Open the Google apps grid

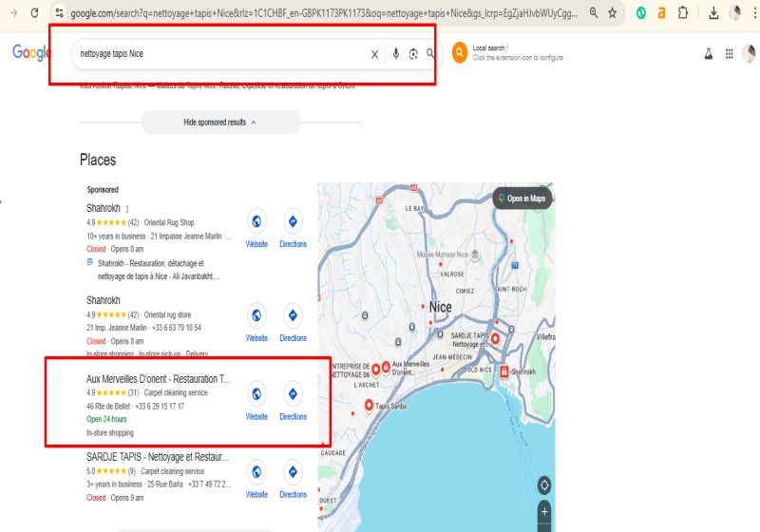tap(729, 54)
